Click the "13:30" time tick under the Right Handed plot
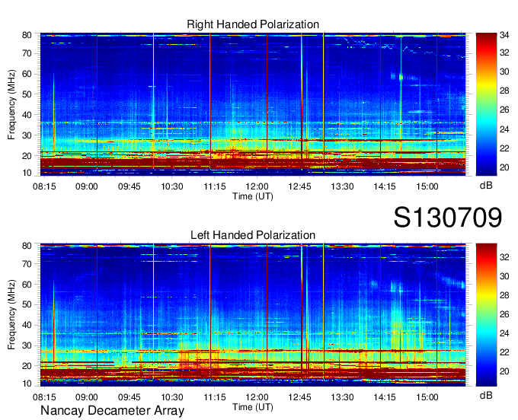The height and width of the screenshot is (420, 518). point(342,186)
